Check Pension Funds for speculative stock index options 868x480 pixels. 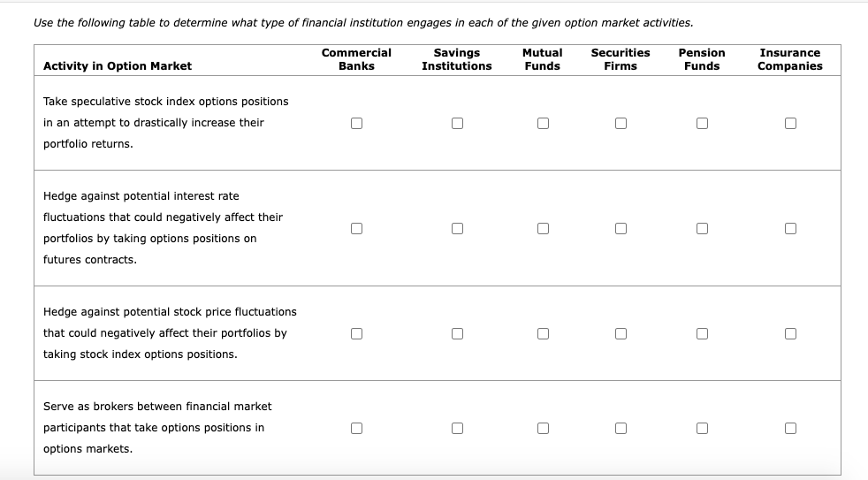click(702, 123)
